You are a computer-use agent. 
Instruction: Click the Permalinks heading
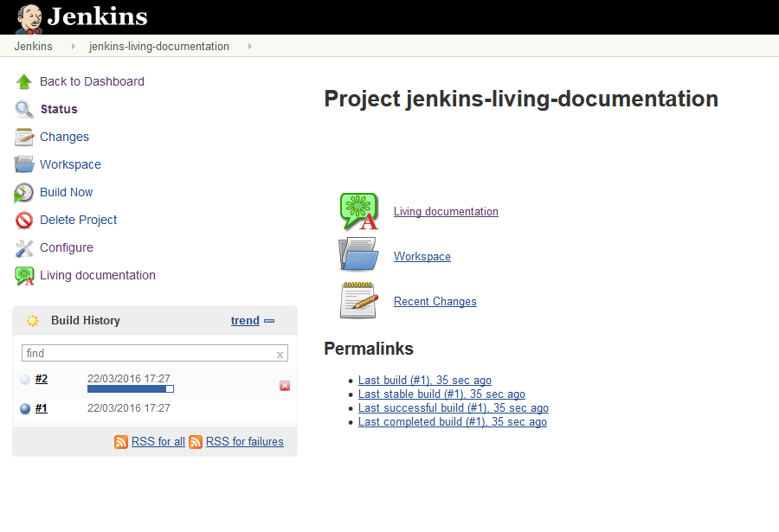coord(369,349)
